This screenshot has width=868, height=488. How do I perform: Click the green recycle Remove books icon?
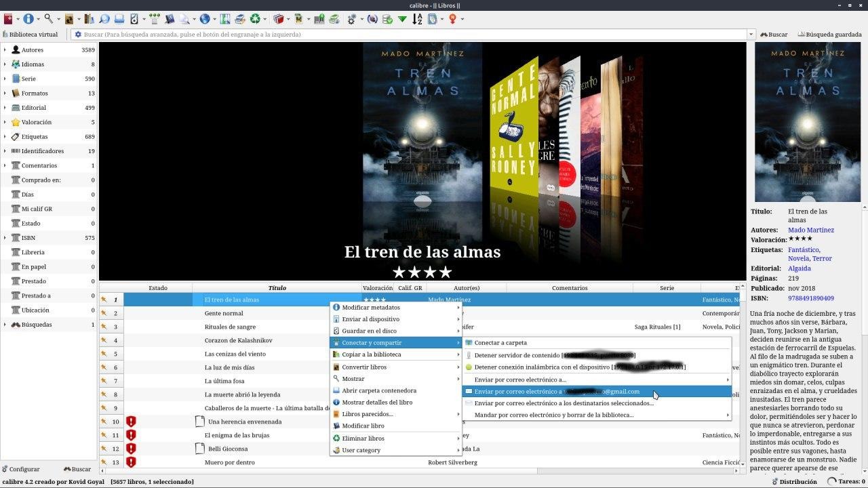pos(255,19)
